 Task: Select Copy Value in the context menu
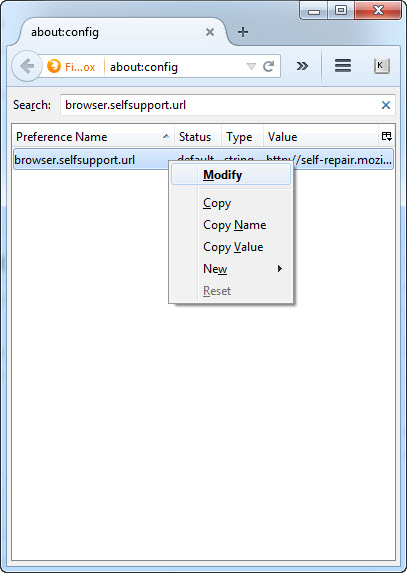coord(232,247)
